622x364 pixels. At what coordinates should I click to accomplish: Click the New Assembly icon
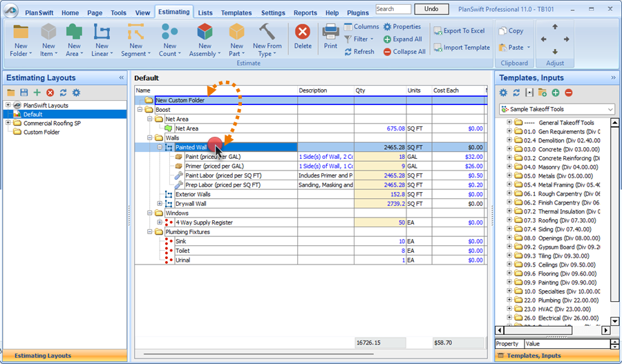tap(205, 32)
